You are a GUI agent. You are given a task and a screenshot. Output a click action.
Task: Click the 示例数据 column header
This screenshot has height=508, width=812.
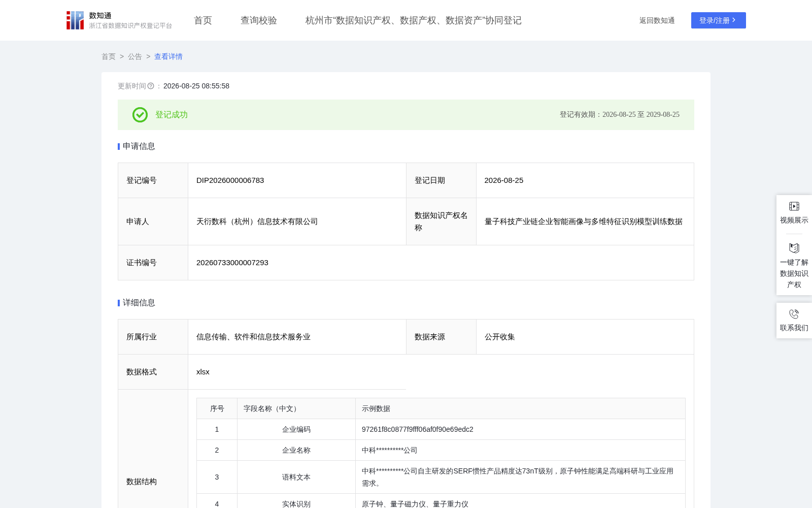(x=520, y=408)
